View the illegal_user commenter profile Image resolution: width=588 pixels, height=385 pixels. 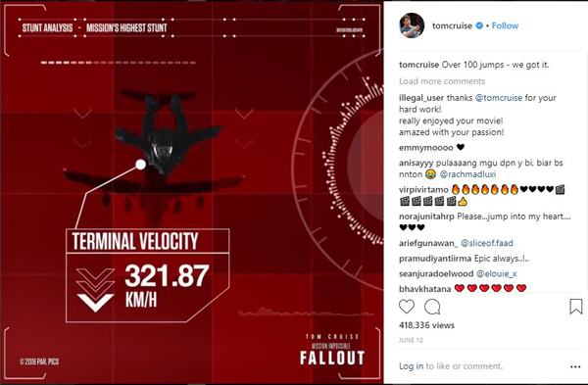pos(421,98)
